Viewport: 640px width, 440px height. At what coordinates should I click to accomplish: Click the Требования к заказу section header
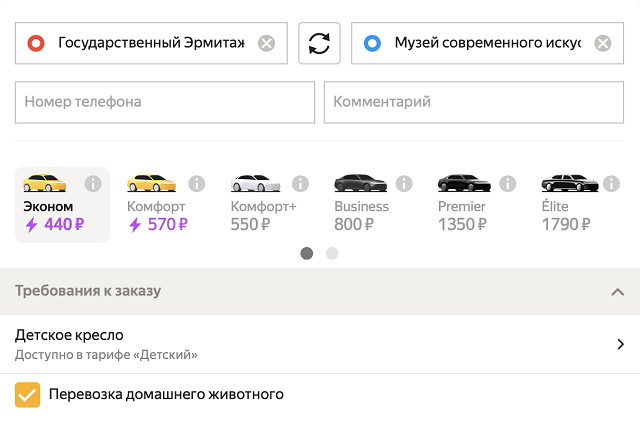(x=320, y=291)
